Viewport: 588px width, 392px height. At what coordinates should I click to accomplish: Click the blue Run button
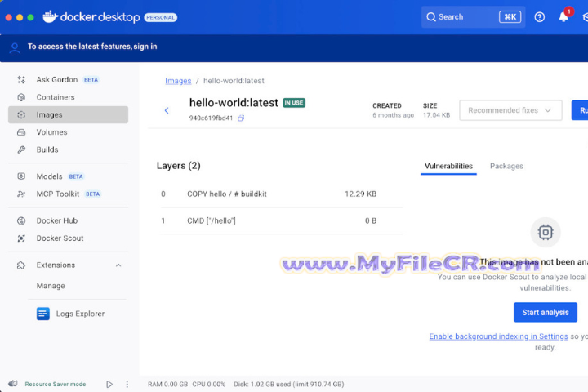coord(580,110)
